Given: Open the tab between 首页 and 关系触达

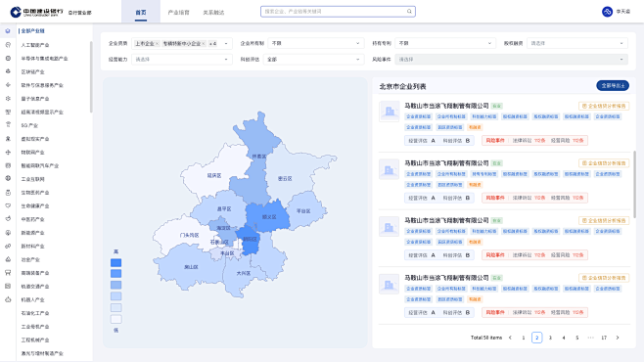Looking at the screenshot, I should pyautogui.click(x=179, y=13).
